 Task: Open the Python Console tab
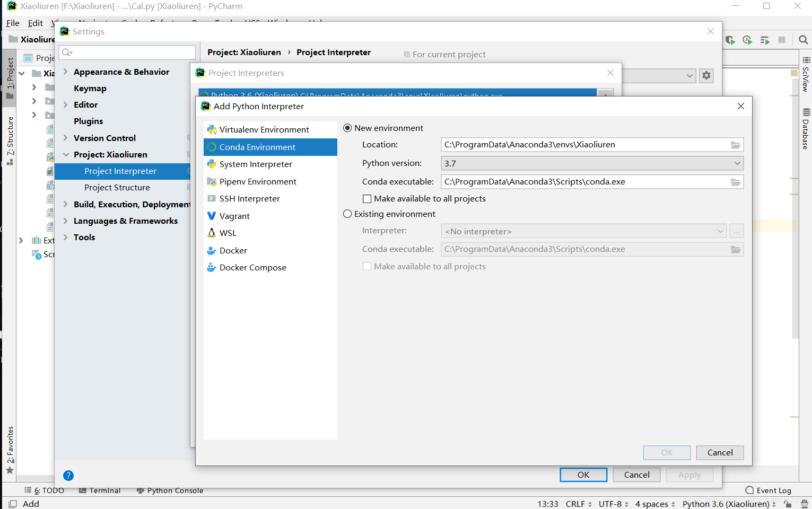tap(170, 490)
